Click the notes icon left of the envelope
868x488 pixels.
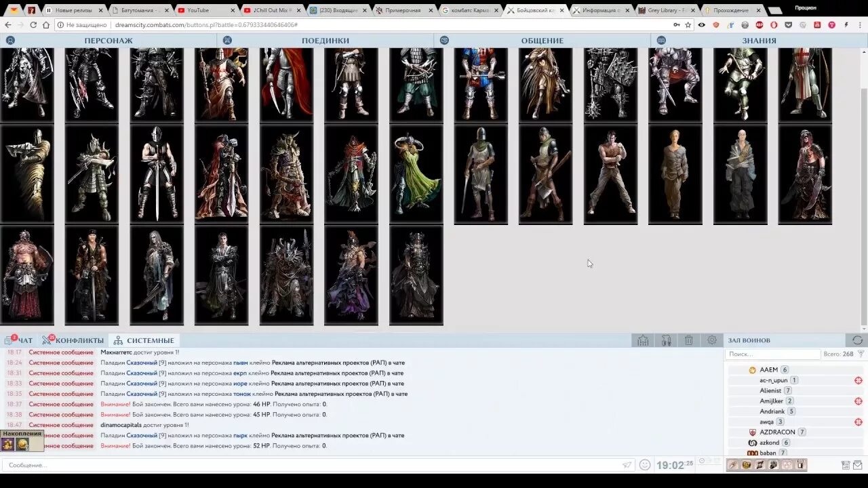846,465
